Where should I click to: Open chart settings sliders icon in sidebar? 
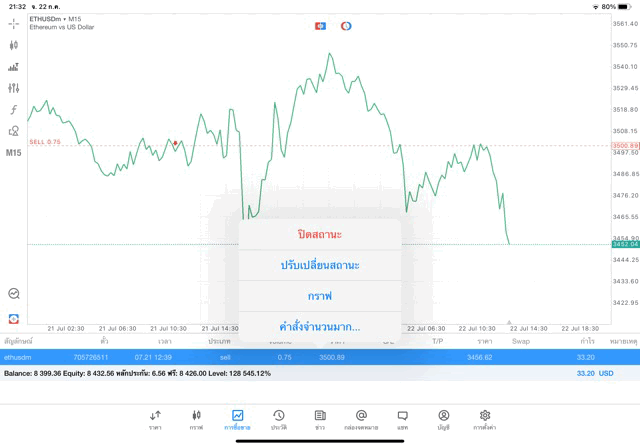[x=13, y=67]
